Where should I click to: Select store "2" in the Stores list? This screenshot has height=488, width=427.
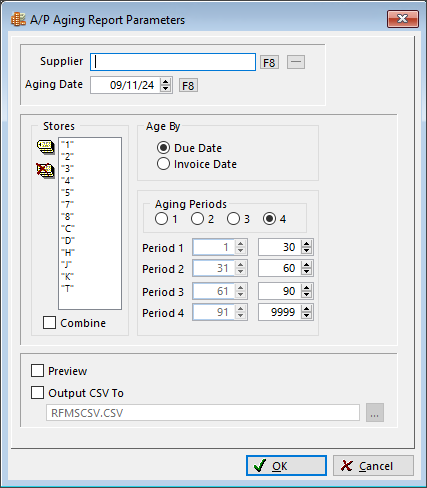pyautogui.click(x=67, y=157)
